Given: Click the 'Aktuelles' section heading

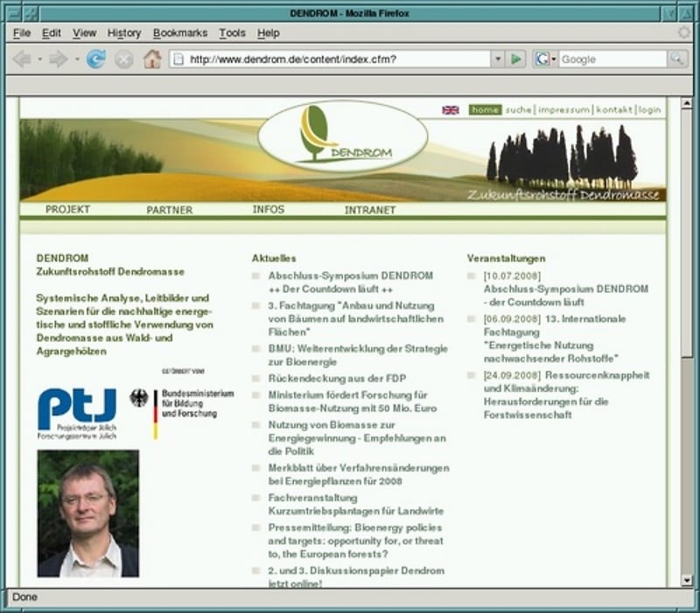Looking at the screenshot, I should [274, 258].
